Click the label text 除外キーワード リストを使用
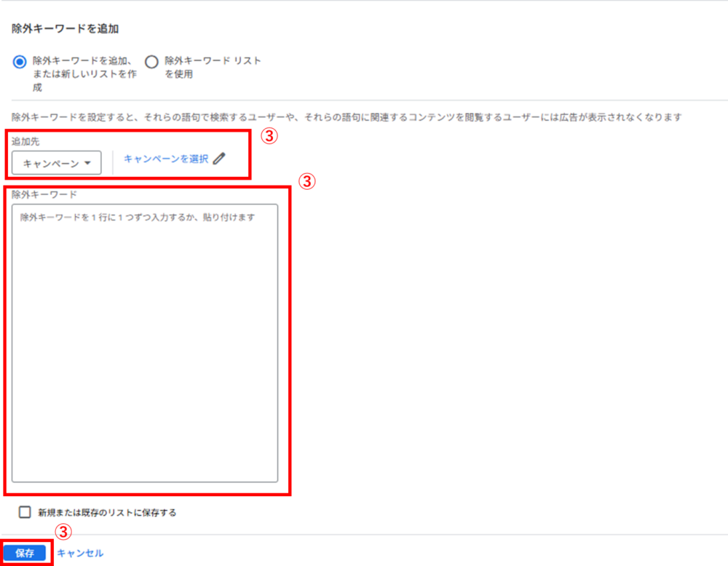The width and height of the screenshot is (728, 566). point(213,67)
